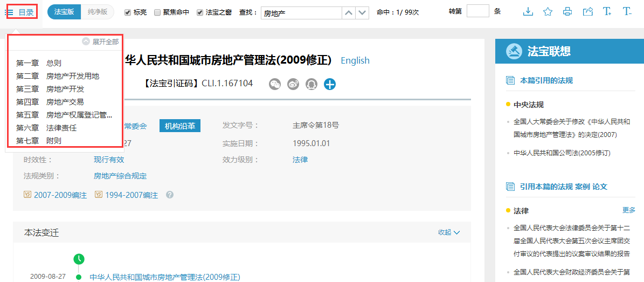This screenshot has width=644, height=282.
Task: Select 第六章 法律责任 chapter
Action: click(46, 128)
